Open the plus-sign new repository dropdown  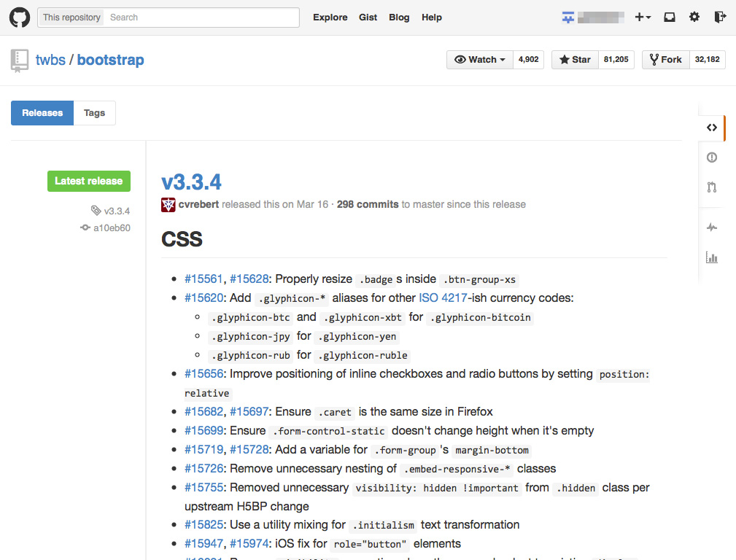(642, 16)
